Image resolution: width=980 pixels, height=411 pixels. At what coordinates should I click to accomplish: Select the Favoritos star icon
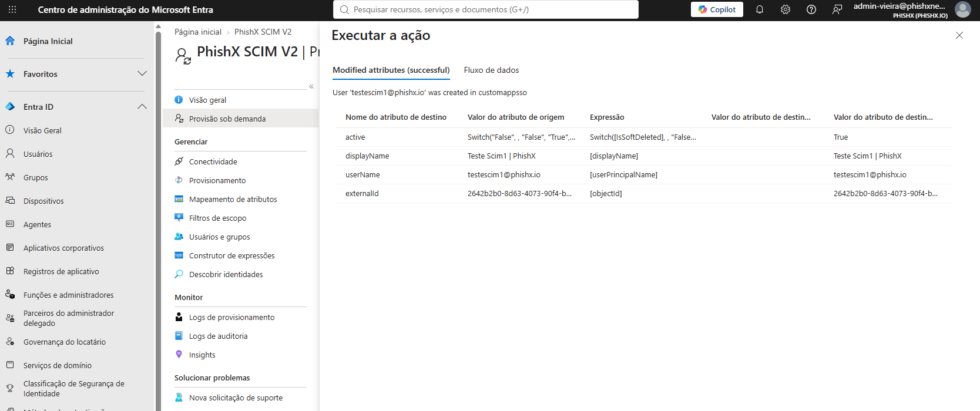(10, 74)
